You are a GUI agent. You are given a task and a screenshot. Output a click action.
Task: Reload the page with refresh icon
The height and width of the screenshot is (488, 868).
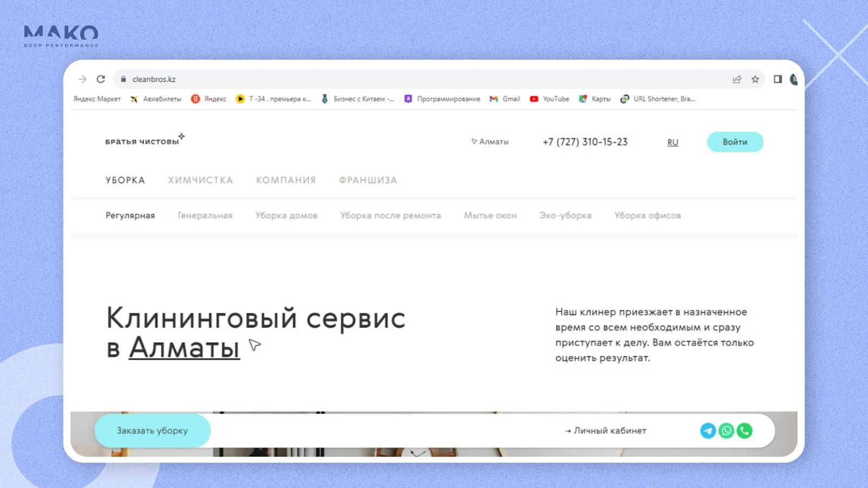101,79
